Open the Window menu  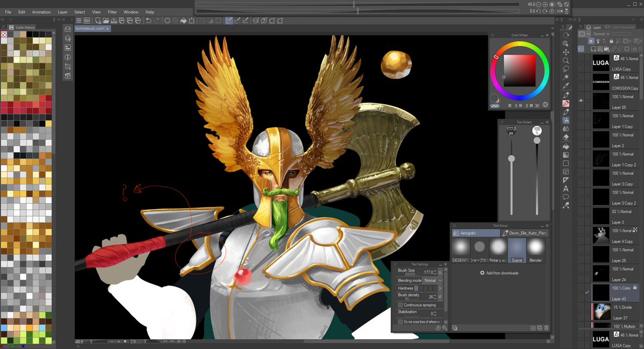(x=131, y=12)
